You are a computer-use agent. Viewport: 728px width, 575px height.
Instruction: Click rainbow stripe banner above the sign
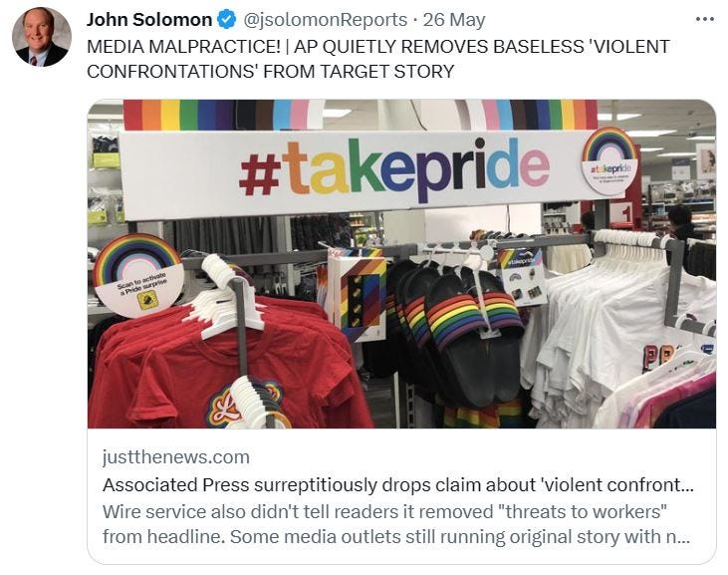click(x=360, y=115)
